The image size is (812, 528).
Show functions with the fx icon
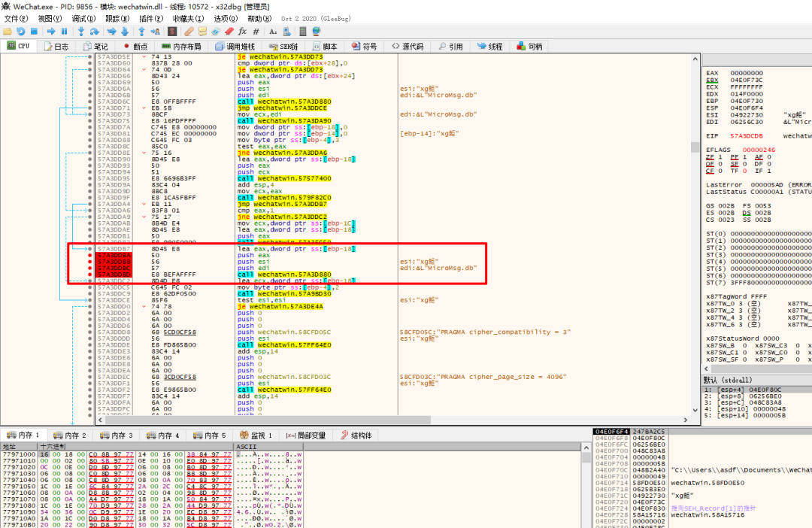[x=242, y=32]
